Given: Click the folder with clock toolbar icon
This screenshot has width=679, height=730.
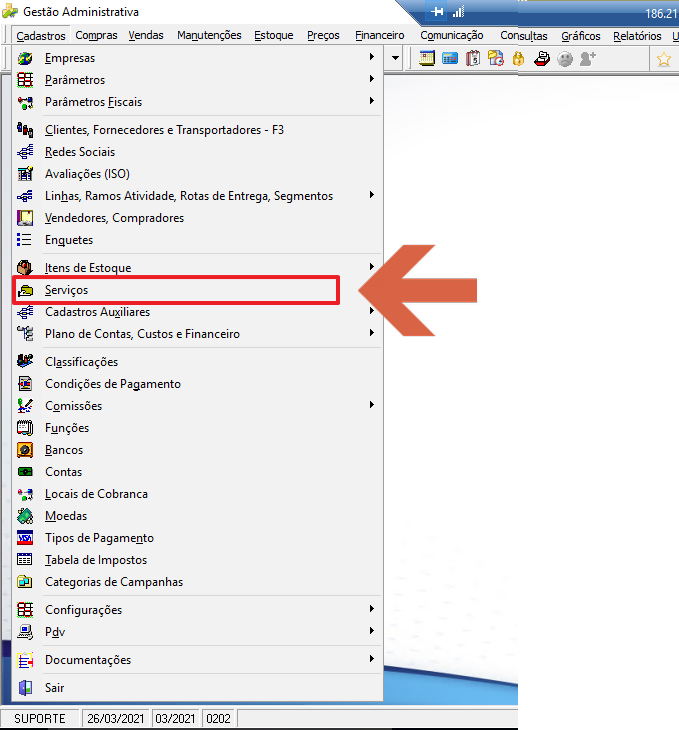Looking at the screenshot, I should [x=496, y=59].
